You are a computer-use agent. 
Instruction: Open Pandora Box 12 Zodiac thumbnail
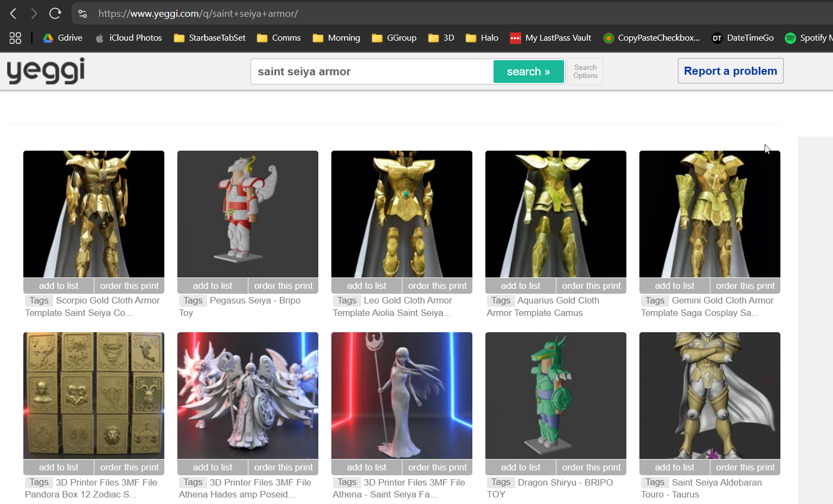[x=94, y=396]
